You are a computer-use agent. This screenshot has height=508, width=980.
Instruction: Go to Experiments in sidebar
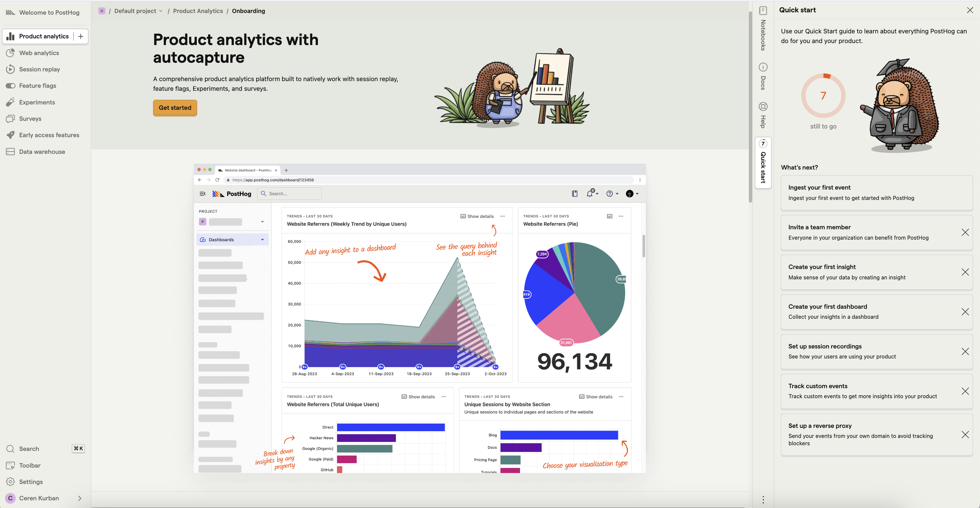pyautogui.click(x=37, y=102)
